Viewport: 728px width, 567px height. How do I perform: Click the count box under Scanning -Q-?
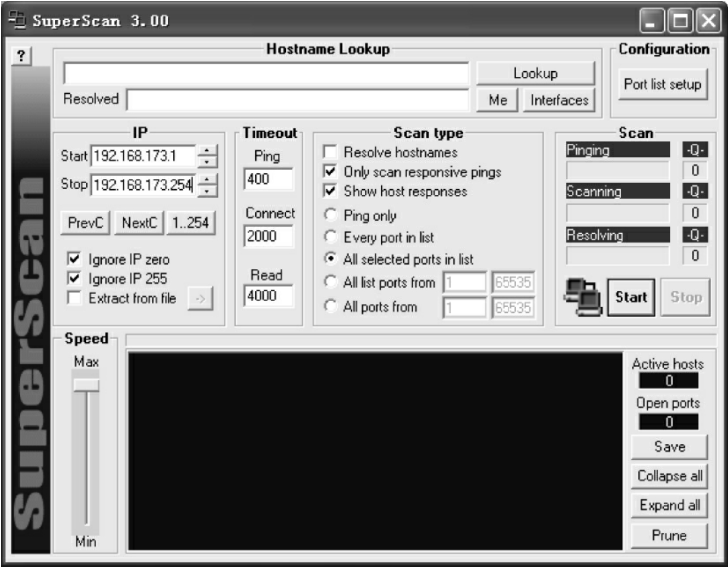(x=695, y=212)
